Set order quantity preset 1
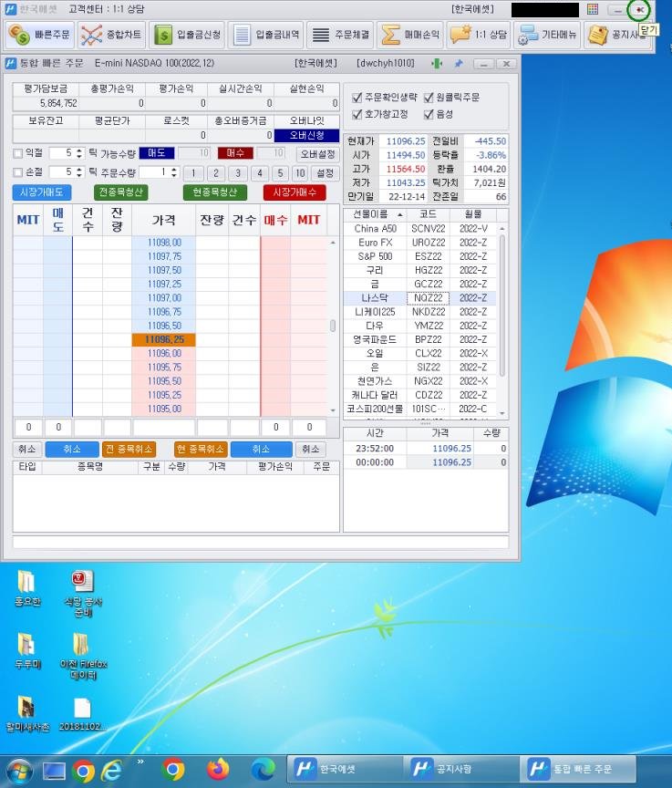 coord(193,173)
